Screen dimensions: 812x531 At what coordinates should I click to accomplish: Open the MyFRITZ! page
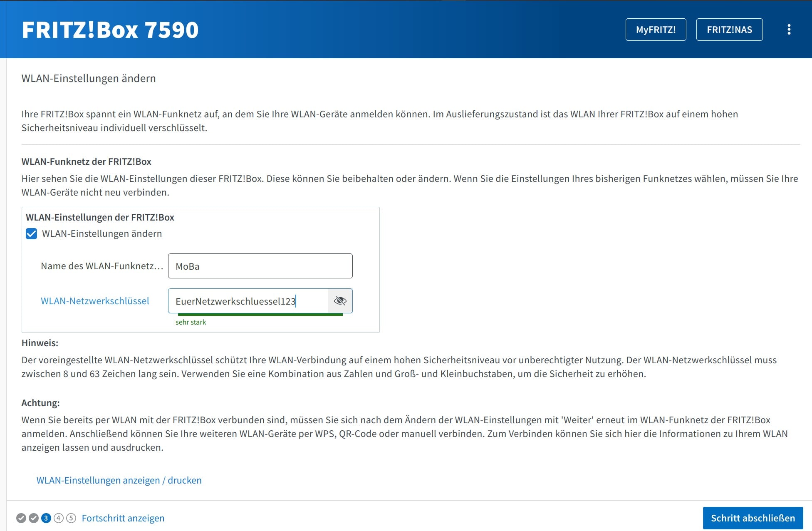pyautogui.click(x=656, y=30)
